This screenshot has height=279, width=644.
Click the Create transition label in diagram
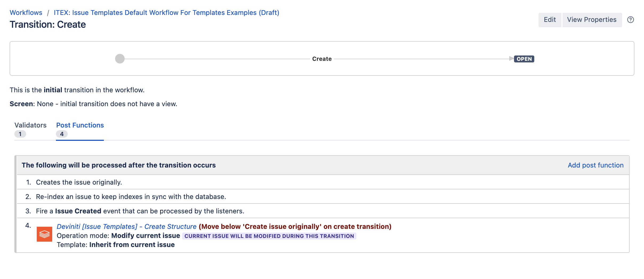(322, 59)
